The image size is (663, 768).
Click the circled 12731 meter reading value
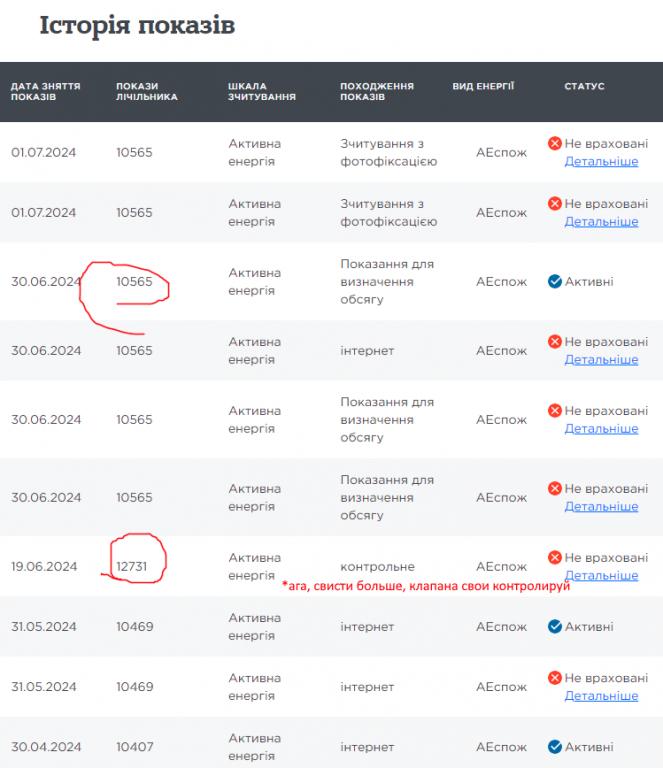[x=134, y=567]
